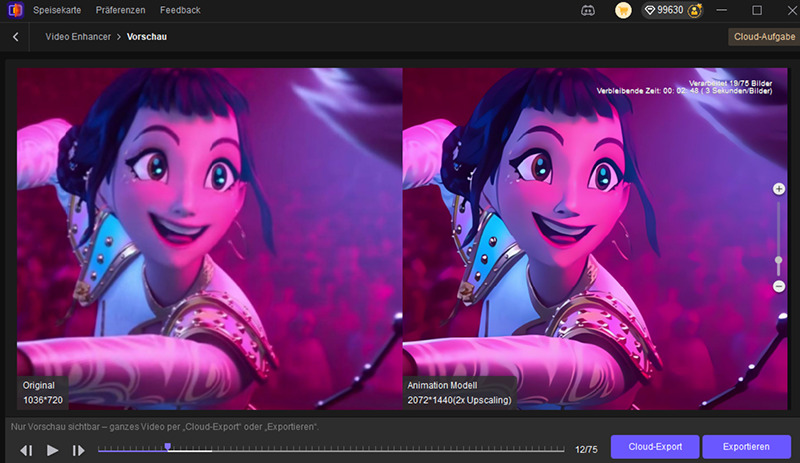
Task: Click the preview timeline track
Action: click(x=331, y=450)
